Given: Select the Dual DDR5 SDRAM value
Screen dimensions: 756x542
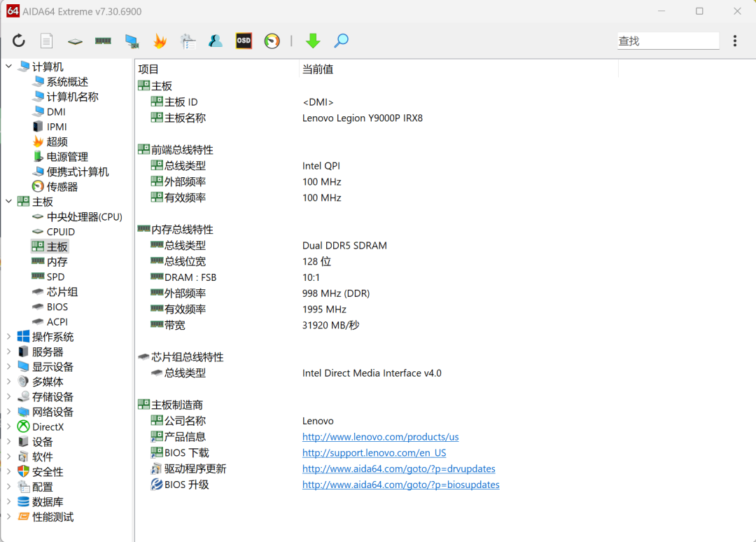Looking at the screenshot, I should pos(344,245).
